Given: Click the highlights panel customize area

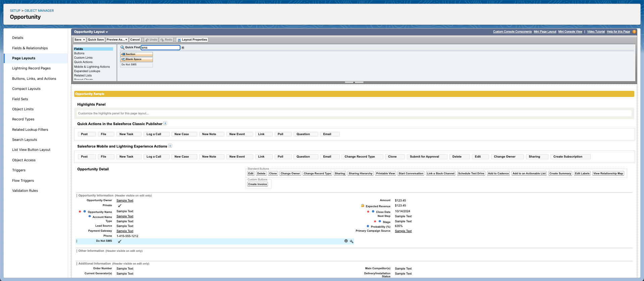Looking at the screenshot, I should point(354,113).
